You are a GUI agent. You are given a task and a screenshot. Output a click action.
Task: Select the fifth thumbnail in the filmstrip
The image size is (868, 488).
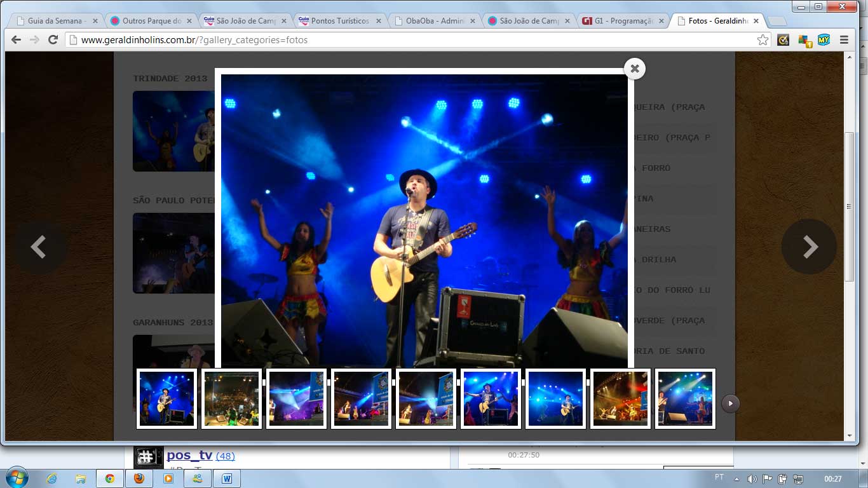click(x=426, y=398)
